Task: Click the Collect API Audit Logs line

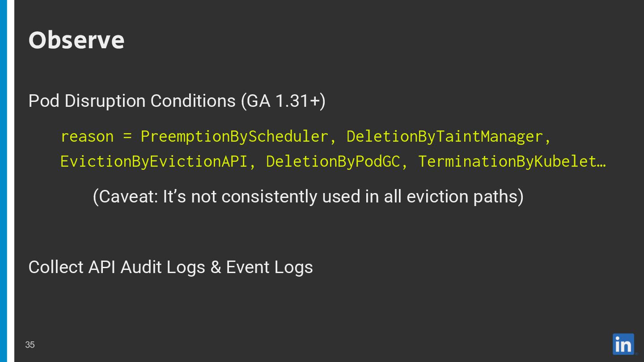Action: pos(170,267)
